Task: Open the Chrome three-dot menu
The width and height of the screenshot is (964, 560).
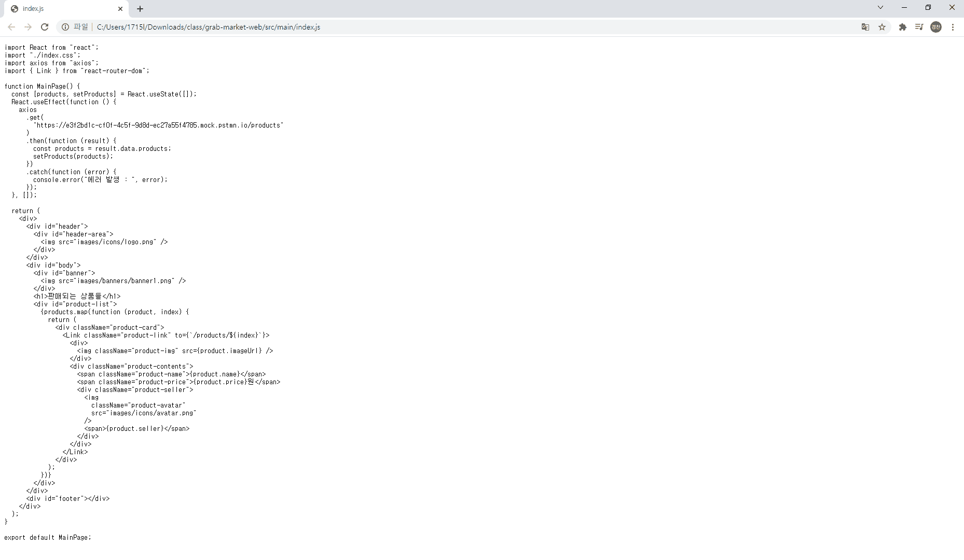Action: click(953, 27)
